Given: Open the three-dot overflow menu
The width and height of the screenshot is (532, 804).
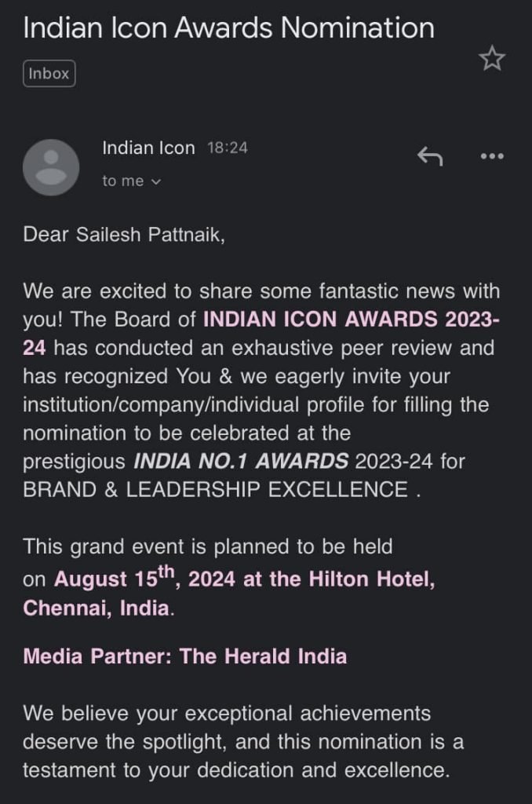Looking at the screenshot, I should [491, 155].
